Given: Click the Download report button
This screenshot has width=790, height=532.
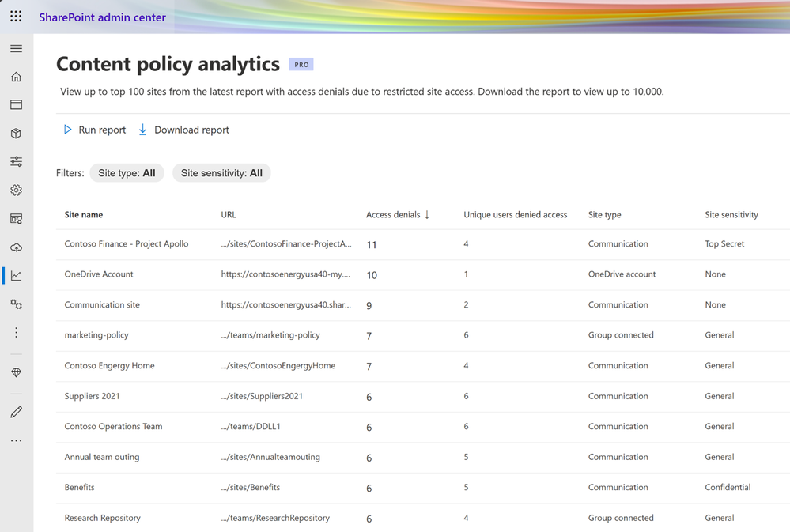Looking at the screenshot, I should click(183, 130).
